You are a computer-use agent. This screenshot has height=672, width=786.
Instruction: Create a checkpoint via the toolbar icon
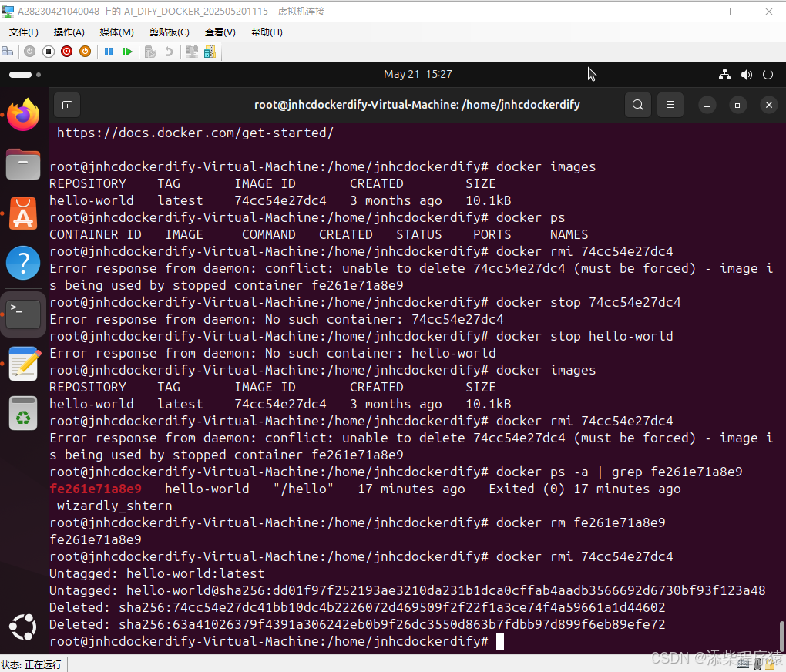150,52
